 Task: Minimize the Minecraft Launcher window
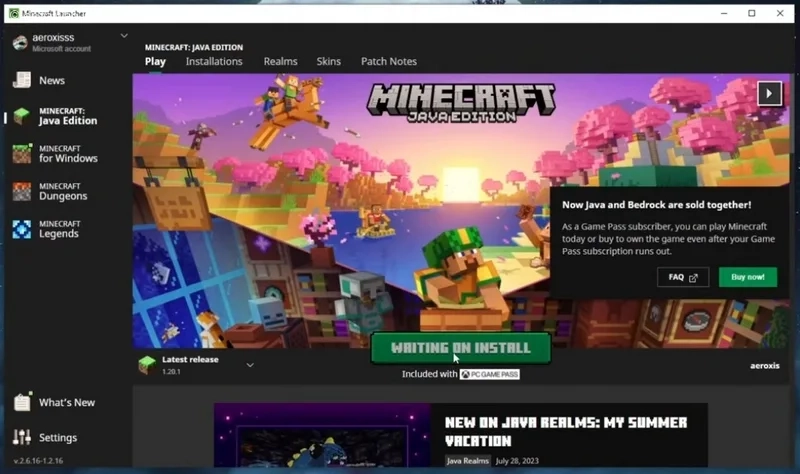(723, 13)
